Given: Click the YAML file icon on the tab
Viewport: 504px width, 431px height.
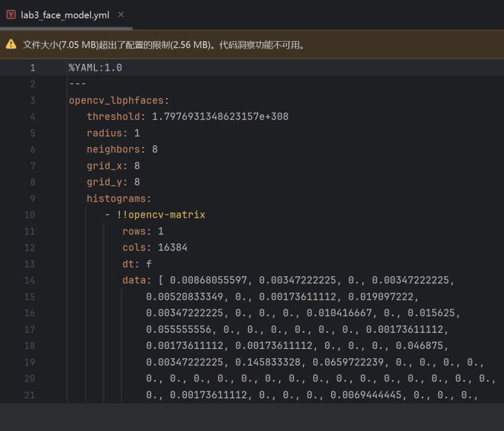Looking at the screenshot, I should pos(11,15).
